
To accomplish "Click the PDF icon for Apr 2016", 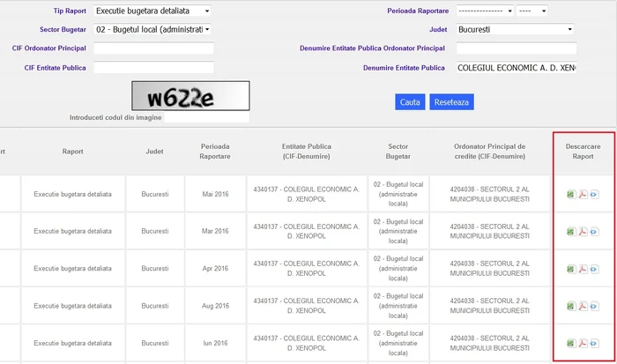I will click(x=583, y=269).
